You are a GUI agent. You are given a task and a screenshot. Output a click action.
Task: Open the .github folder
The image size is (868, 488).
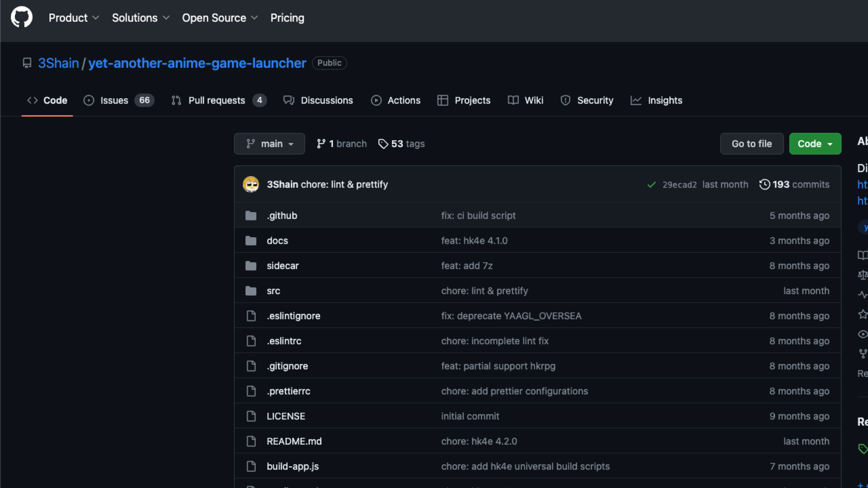tap(282, 216)
